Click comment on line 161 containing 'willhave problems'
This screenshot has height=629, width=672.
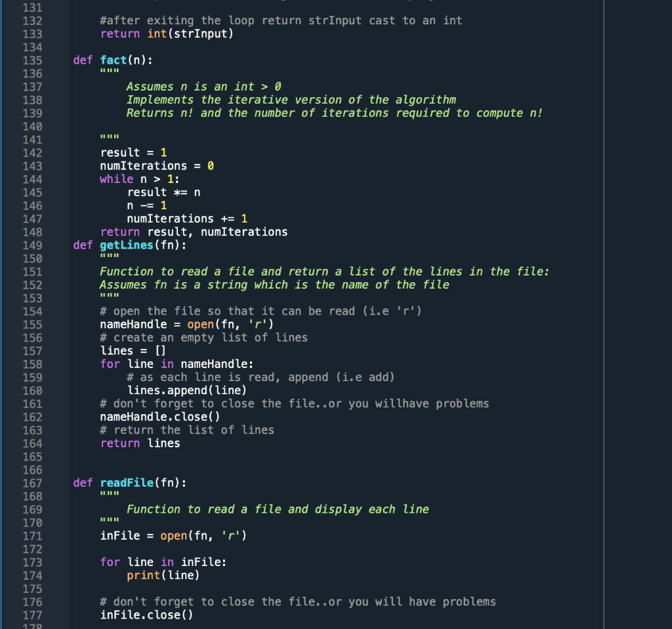click(295, 403)
